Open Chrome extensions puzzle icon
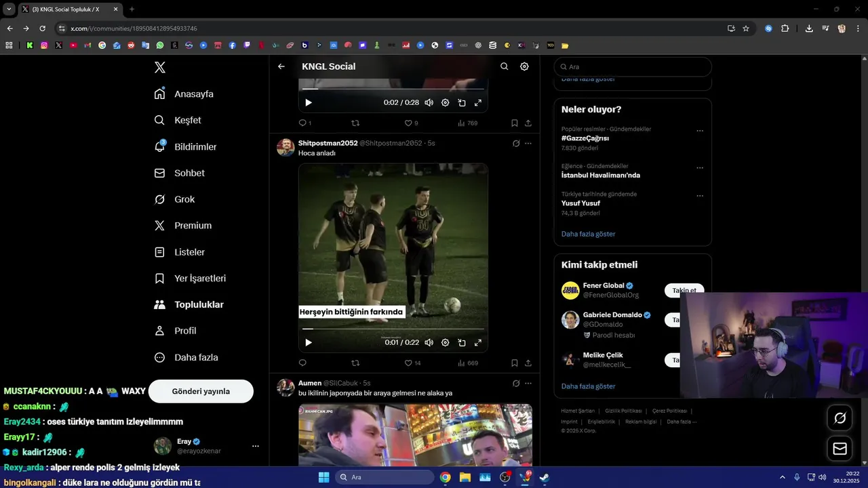This screenshot has width=868, height=488. tap(785, 28)
